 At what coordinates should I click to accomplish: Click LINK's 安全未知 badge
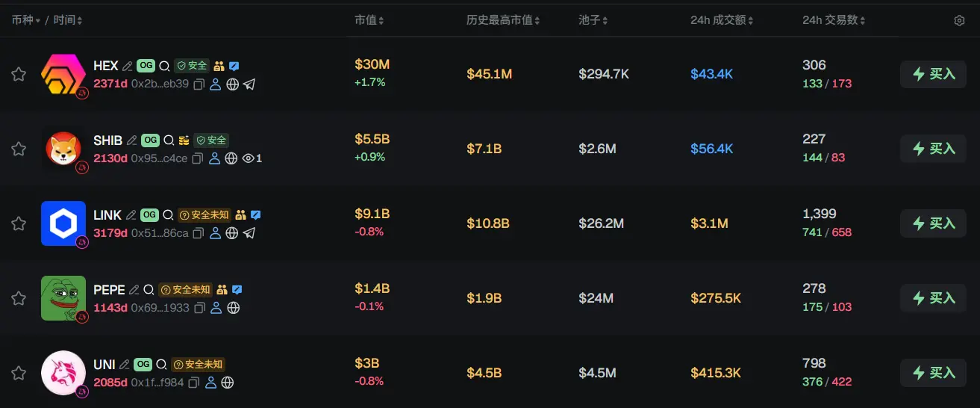pos(204,215)
